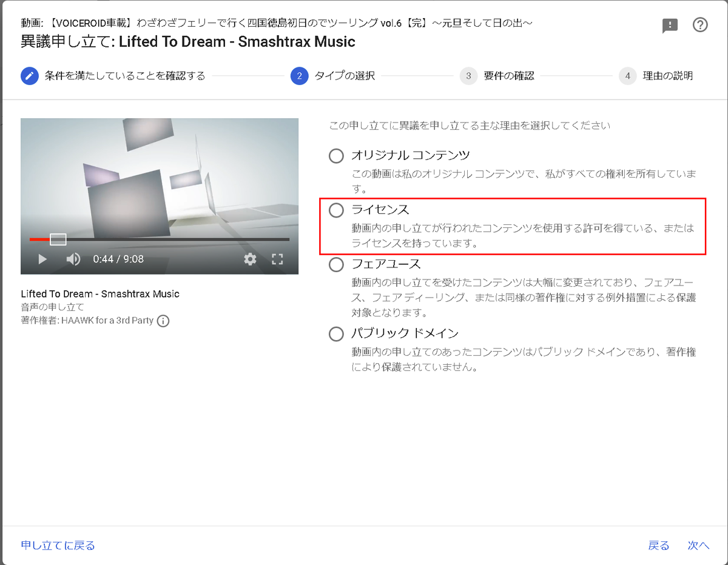Viewport: 728px width, 565px height.
Task: Go to step 要件の確認
Action: coord(497,76)
